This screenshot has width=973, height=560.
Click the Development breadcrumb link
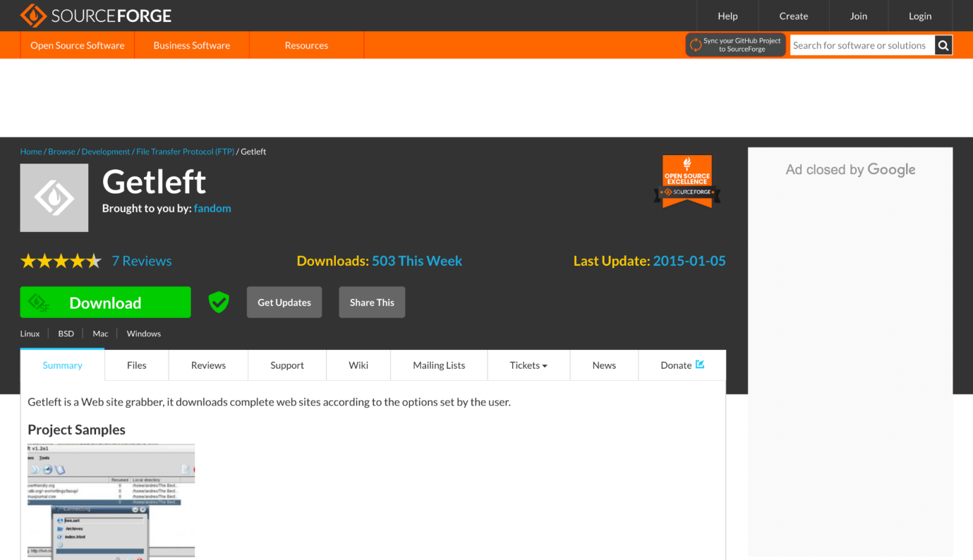(106, 152)
